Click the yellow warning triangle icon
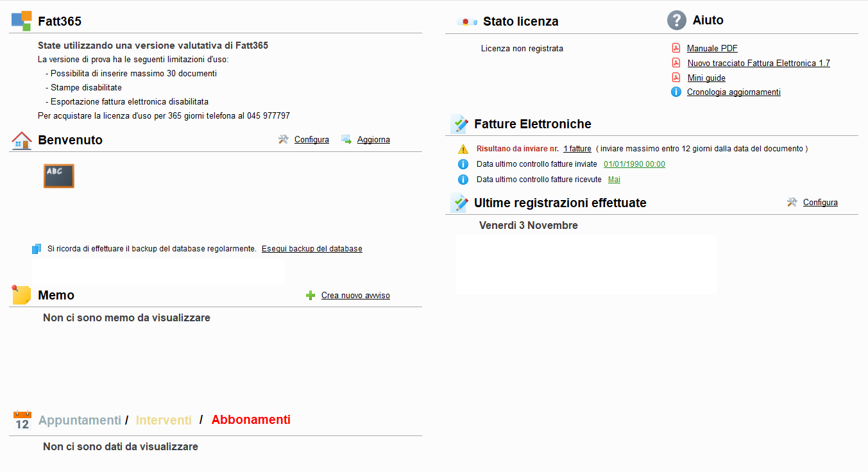This screenshot has height=472, width=868. (x=463, y=149)
